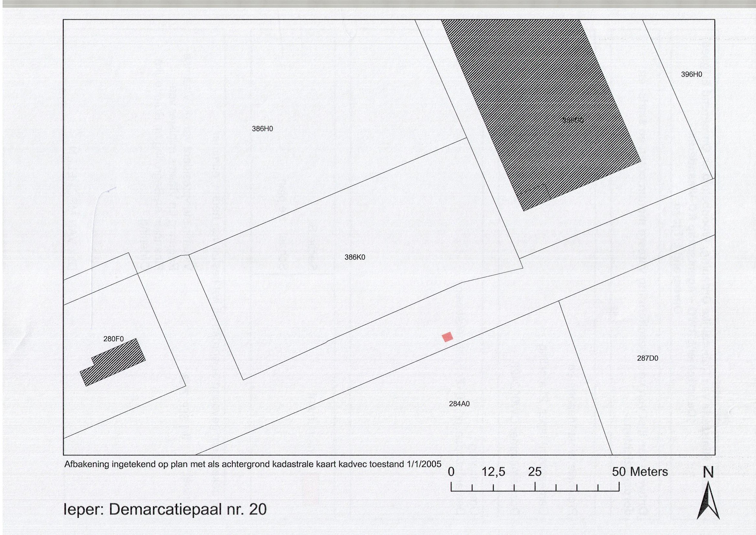Click the red demarcation post marker
Viewport: 756px width, 535px height.
tap(447, 337)
